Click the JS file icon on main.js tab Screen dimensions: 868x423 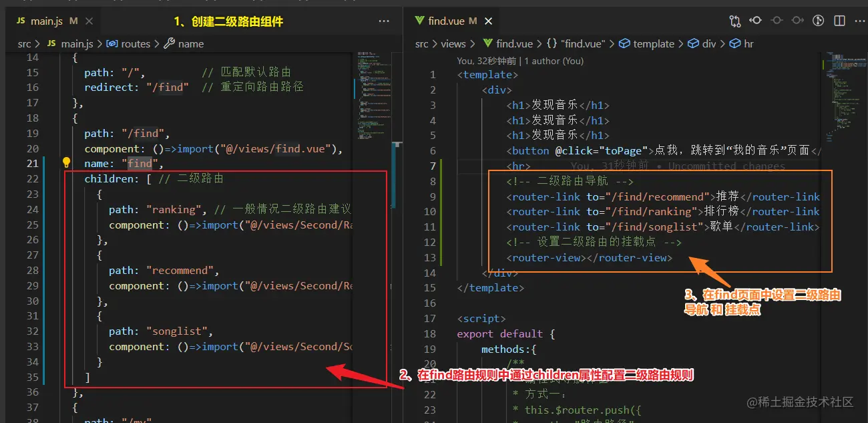point(21,20)
